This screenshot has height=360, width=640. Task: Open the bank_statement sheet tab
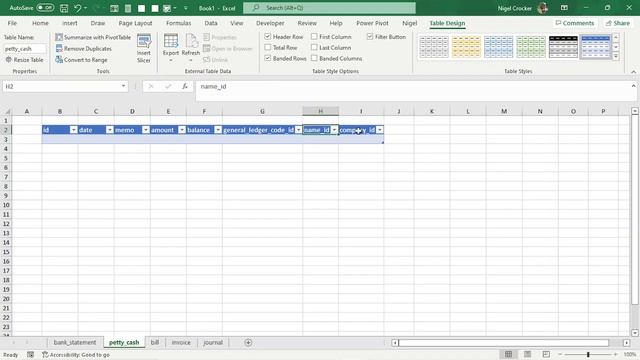75,342
